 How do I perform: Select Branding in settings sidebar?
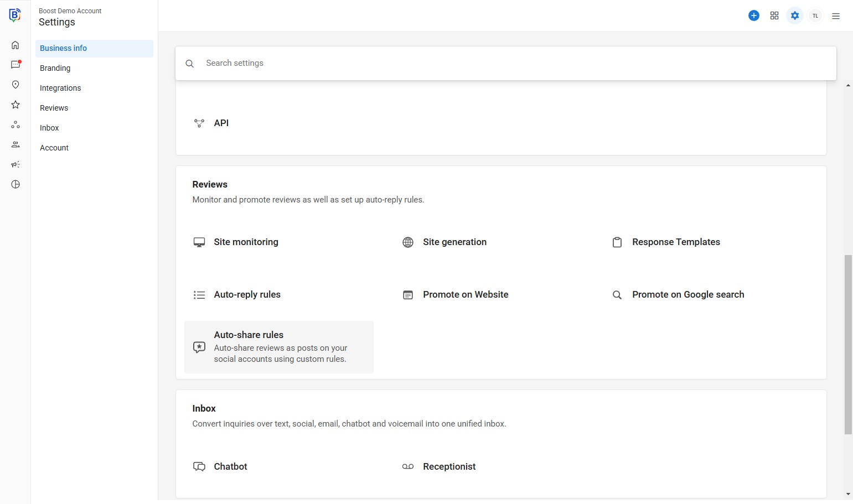coord(55,68)
